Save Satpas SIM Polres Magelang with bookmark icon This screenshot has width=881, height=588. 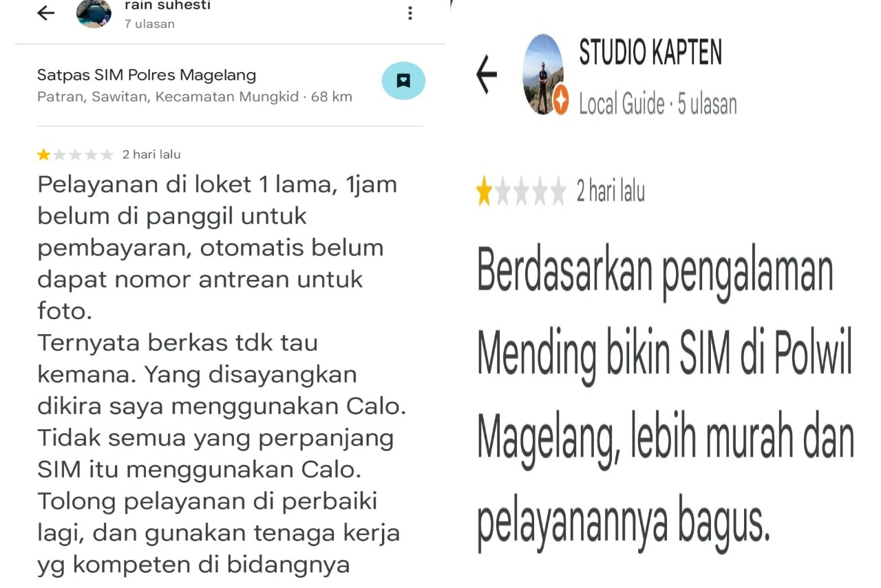(403, 80)
